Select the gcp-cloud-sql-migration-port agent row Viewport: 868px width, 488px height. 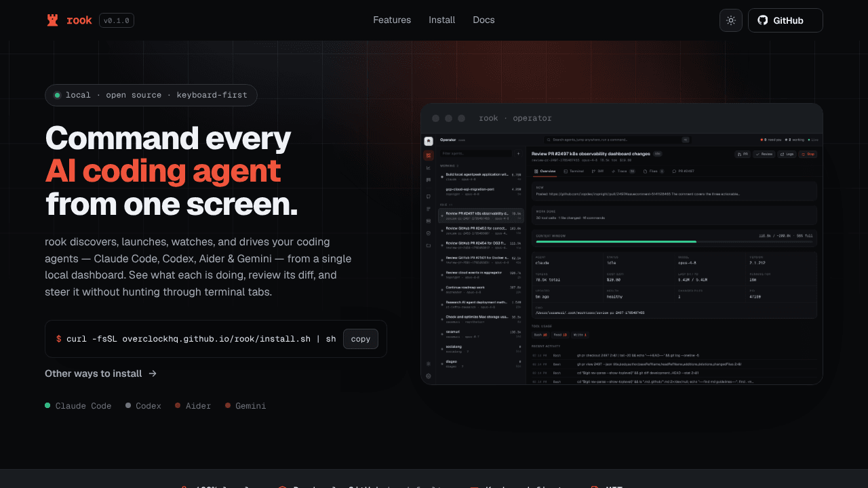coord(480,190)
